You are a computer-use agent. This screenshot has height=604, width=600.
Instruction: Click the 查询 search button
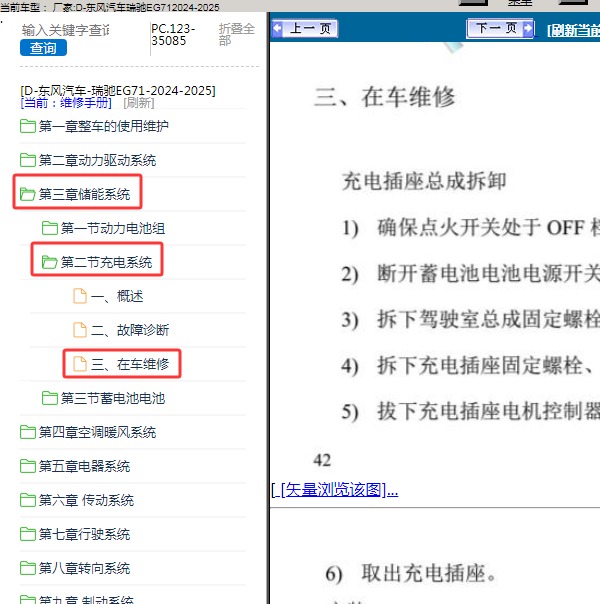click(x=43, y=48)
